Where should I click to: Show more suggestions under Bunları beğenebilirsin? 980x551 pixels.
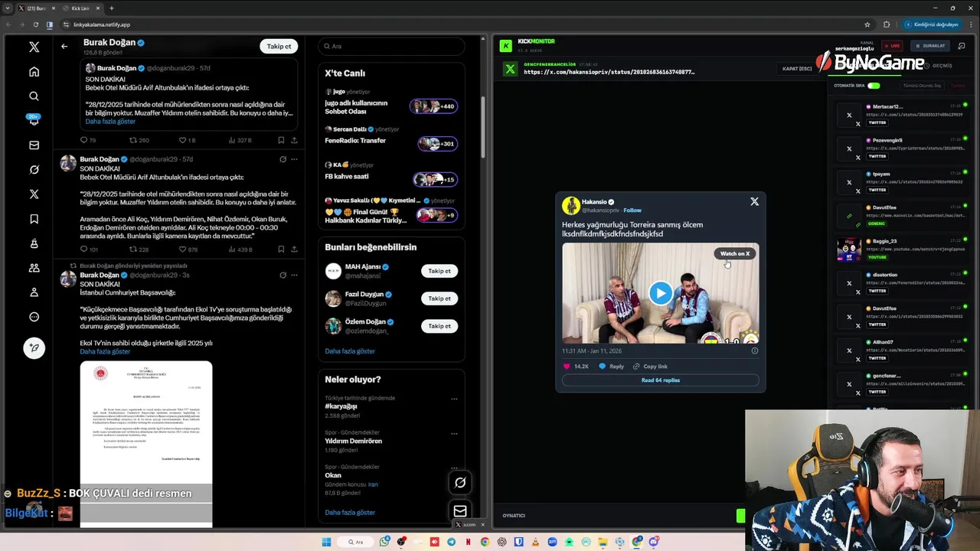350,351
